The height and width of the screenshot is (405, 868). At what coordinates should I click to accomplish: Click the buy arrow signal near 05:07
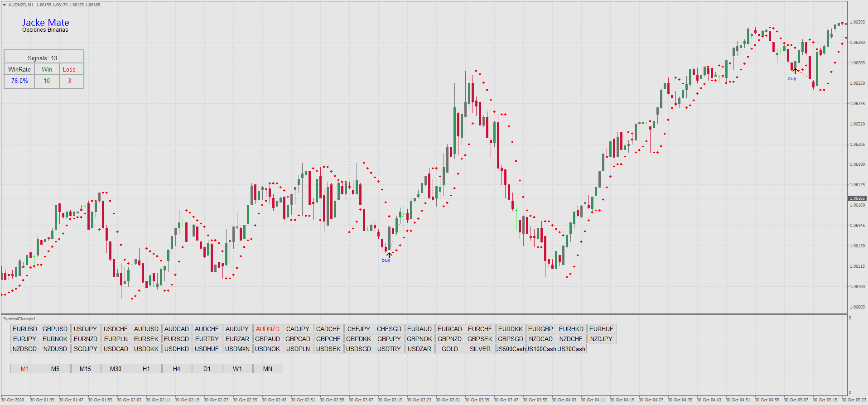[795, 71]
